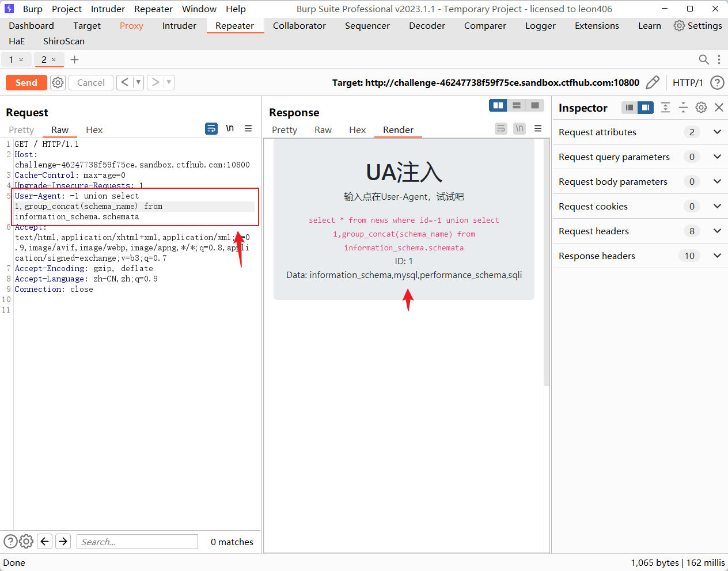Click the request search input field
This screenshot has height=571, width=728.
coord(137,542)
